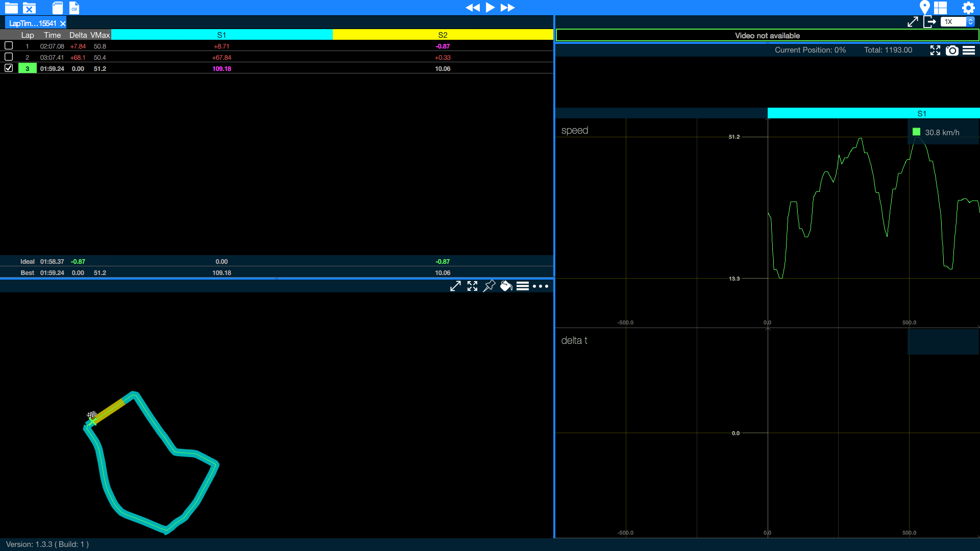The height and width of the screenshot is (551, 980).
Task: Switch to the LapTim...15541 tab
Action: 32,22
